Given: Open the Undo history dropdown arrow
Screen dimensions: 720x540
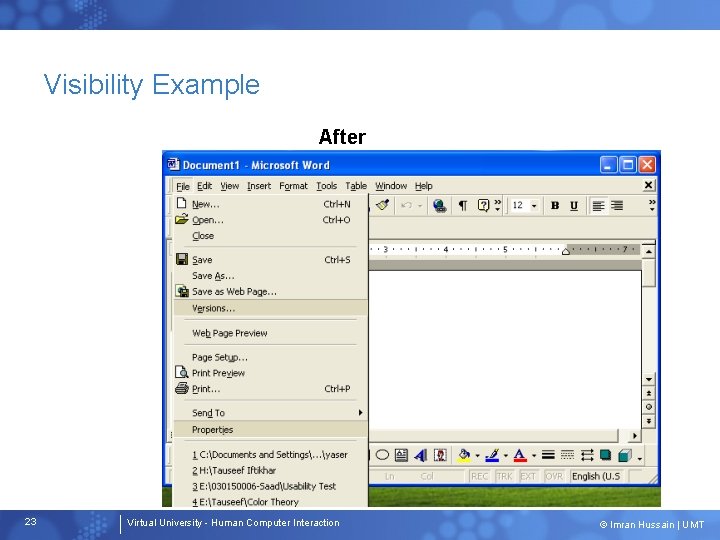Looking at the screenshot, I should 420,206.
